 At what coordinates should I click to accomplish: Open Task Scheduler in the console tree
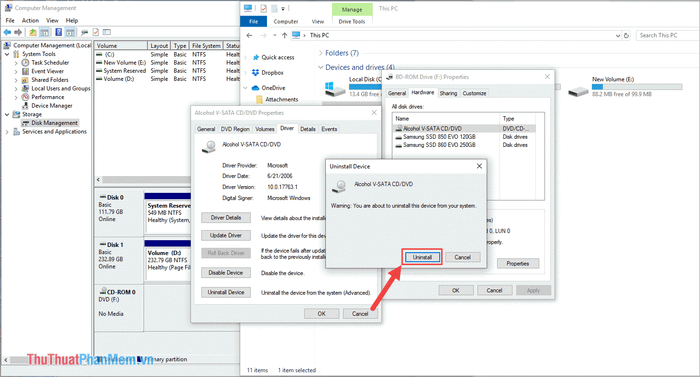(x=50, y=63)
